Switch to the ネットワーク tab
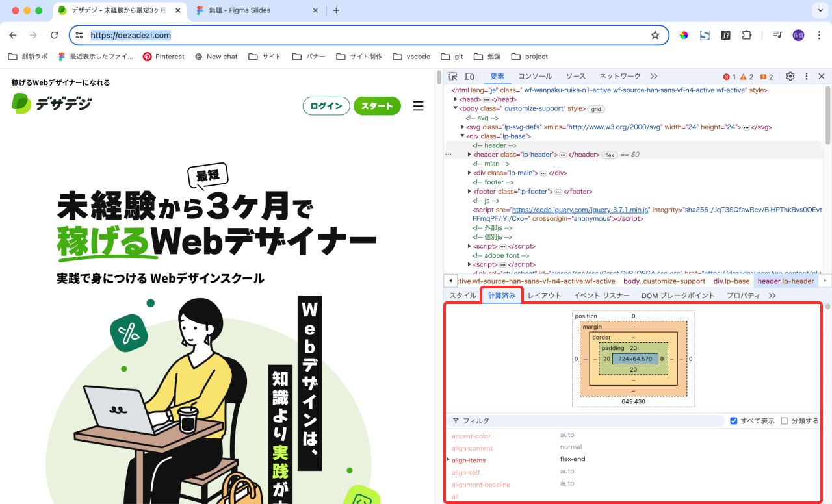The image size is (832, 504). (620, 76)
